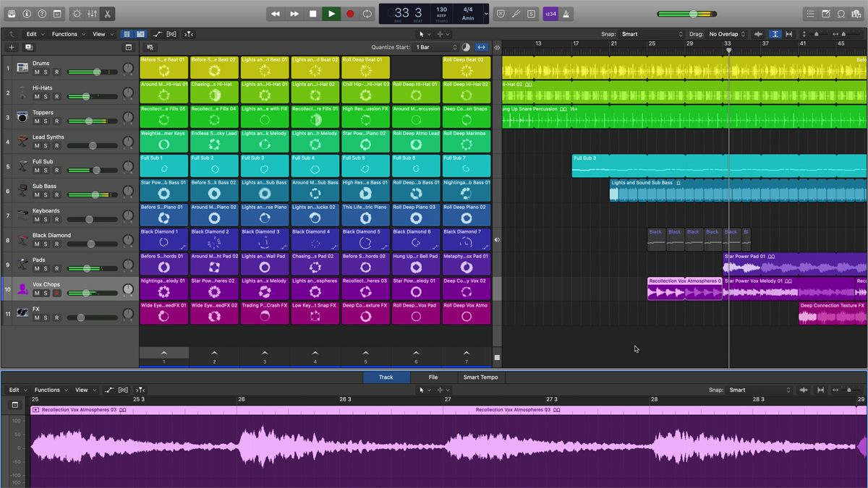This screenshot has width=868, height=488.
Task: Toggle the Editors scissors button
Action: tap(107, 14)
